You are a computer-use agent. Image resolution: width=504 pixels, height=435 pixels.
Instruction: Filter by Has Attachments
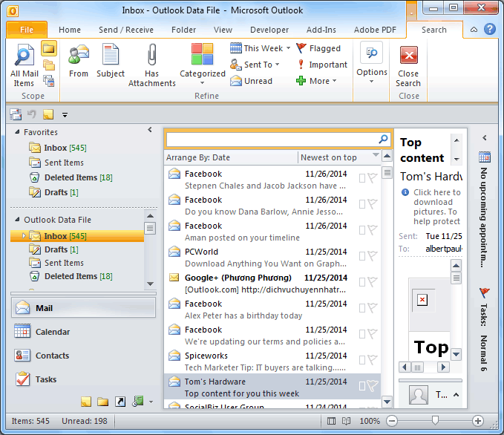(151, 65)
